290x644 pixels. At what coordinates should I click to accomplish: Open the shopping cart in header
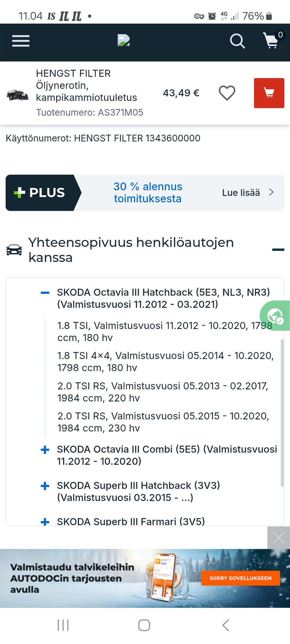(272, 41)
